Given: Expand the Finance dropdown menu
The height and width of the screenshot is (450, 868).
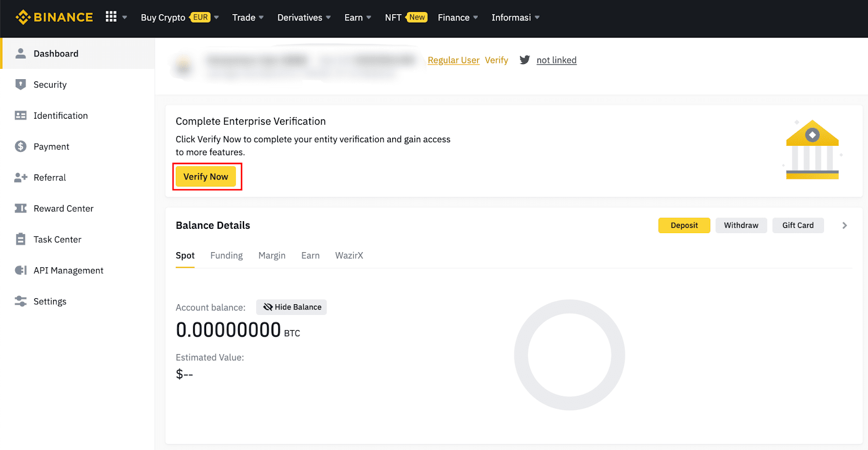Looking at the screenshot, I should pyautogui.click(x=458, y=17).
